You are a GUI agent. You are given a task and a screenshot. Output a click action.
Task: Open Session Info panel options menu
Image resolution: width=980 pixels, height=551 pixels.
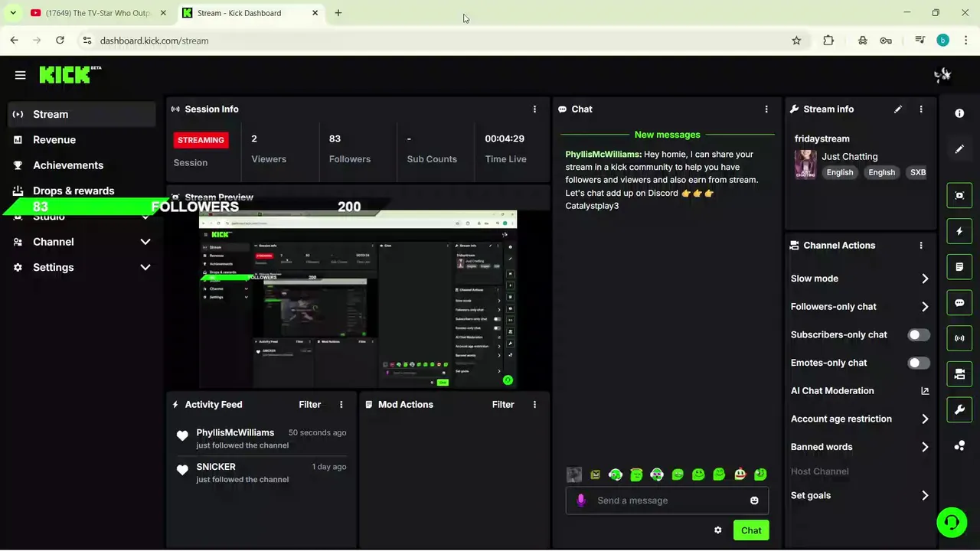point(534,109)
